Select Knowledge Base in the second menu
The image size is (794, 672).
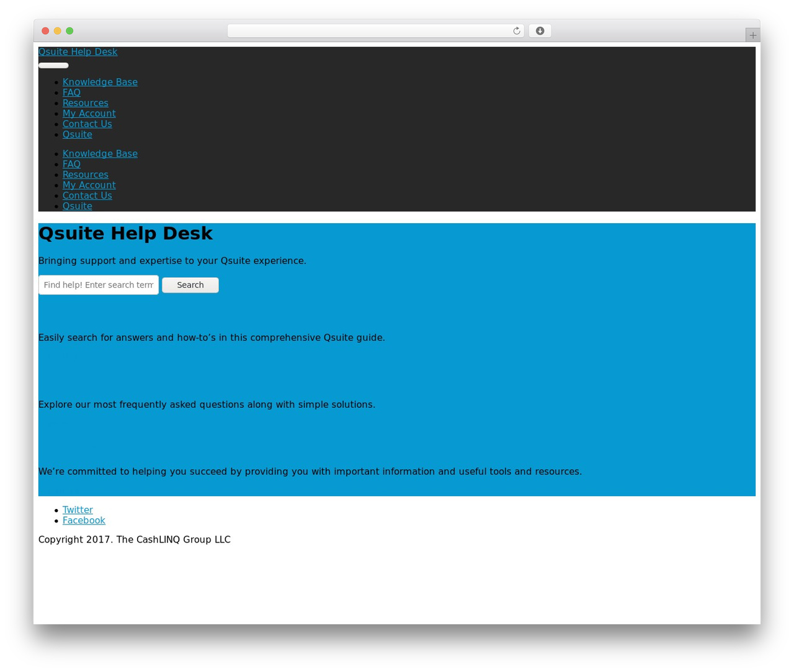[x=100, y=154]
